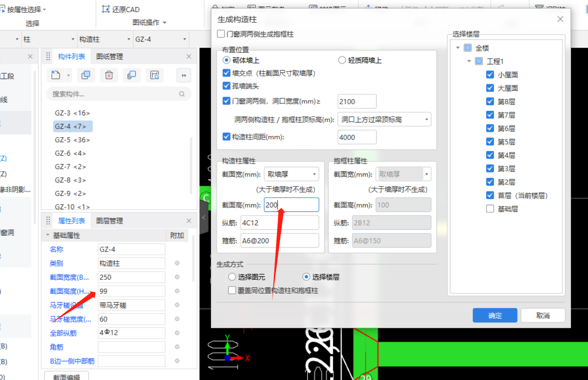Close the 构件列表 panel with its X
588x380 pixels.
pyautogui.click(x=189, y=57)
